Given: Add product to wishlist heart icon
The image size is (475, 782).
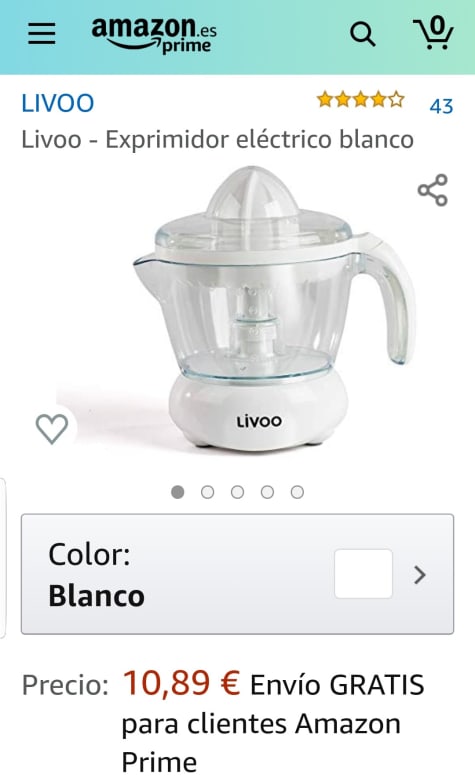Looking at the screenshot, I should pyautogui.click(x=52, y=428).
